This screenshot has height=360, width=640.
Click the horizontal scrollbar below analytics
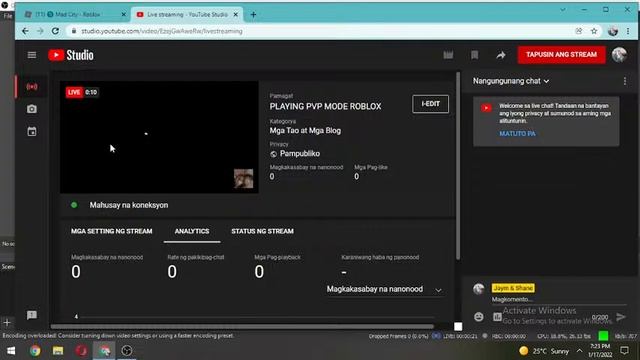coord(242,327)
